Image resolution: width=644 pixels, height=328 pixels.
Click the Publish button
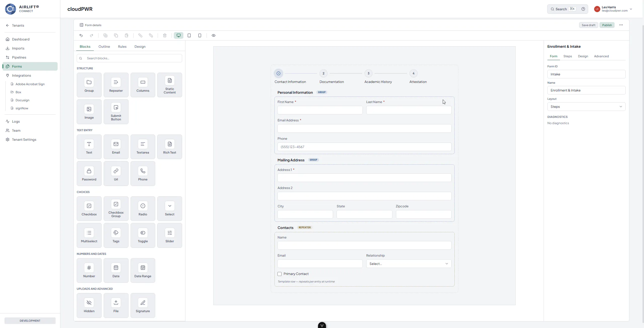coord(607,25)
